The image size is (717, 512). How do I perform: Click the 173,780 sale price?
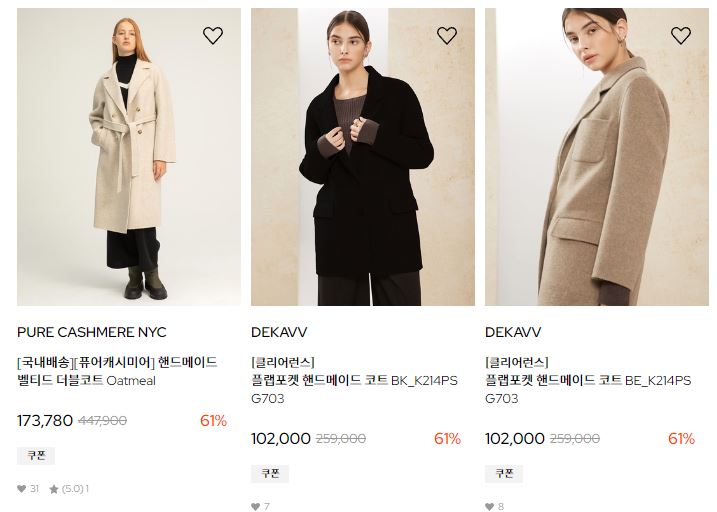(45, 421)
